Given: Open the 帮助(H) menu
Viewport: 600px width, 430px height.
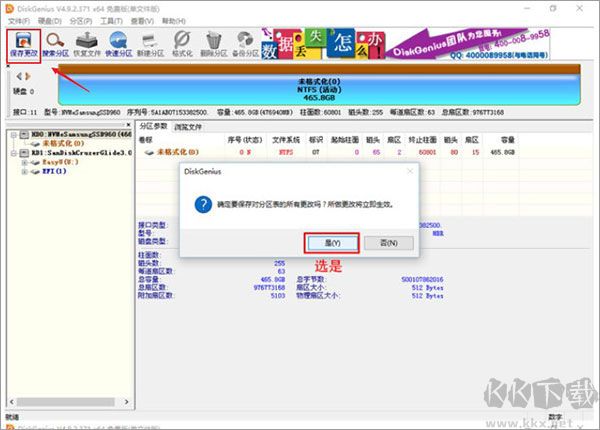Looking at the screenshot, I should click(x=173, y=21).
